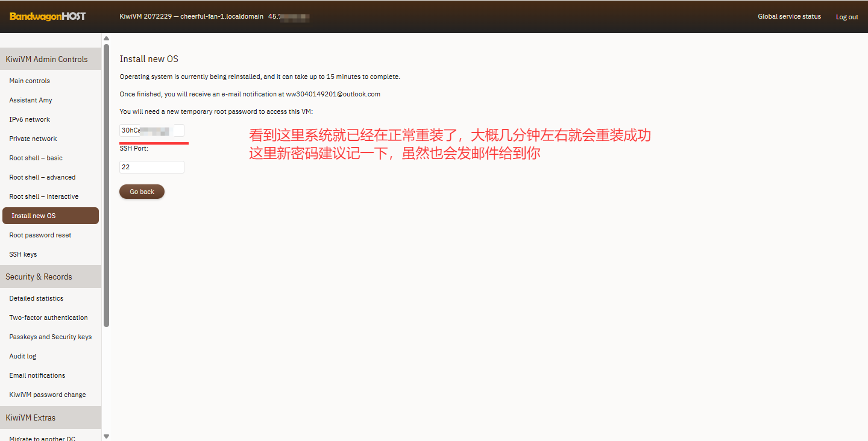This screenshot has height=441, width=868.
Task: Manage SSH keys
Action: click(x=23, y=254)
